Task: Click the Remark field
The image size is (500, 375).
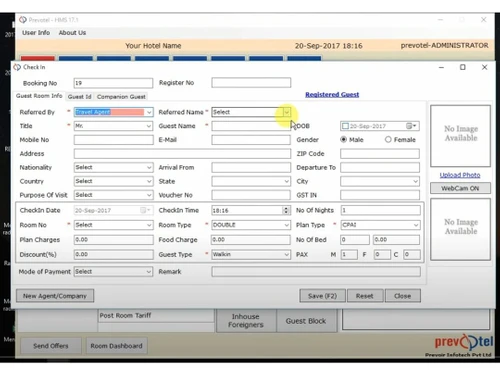Action: (x=316, y=272)
